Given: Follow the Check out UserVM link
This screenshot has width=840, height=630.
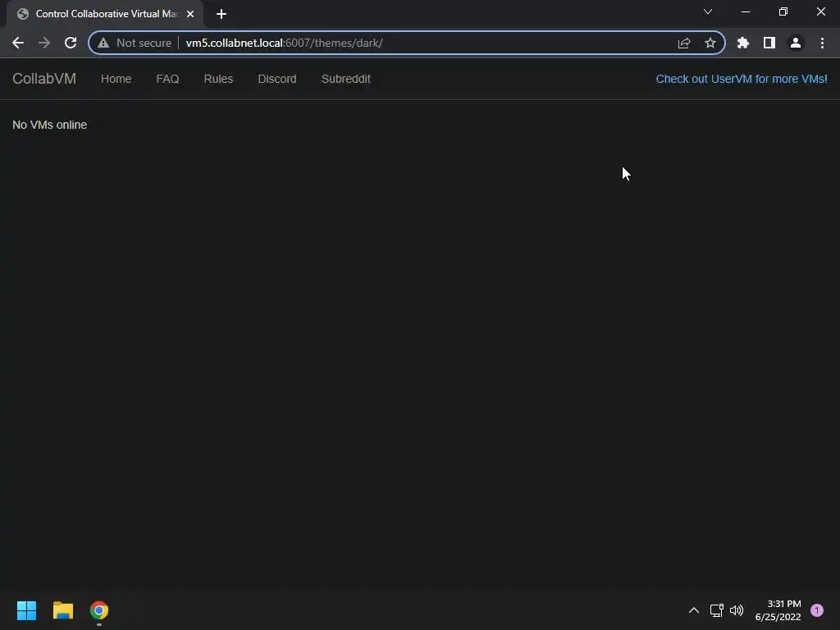Looking at the screenshot, I should coord(742,79).
